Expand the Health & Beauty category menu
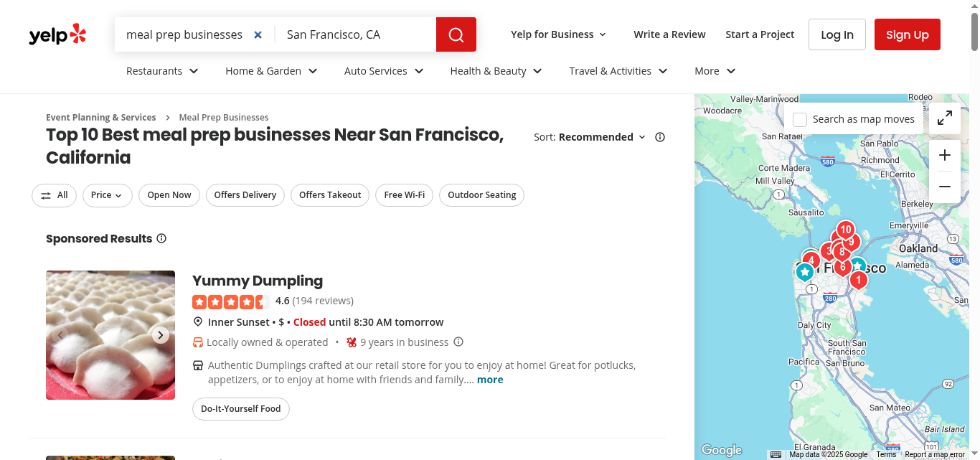Screen dimensions: 980x460 tap(496, 71)
